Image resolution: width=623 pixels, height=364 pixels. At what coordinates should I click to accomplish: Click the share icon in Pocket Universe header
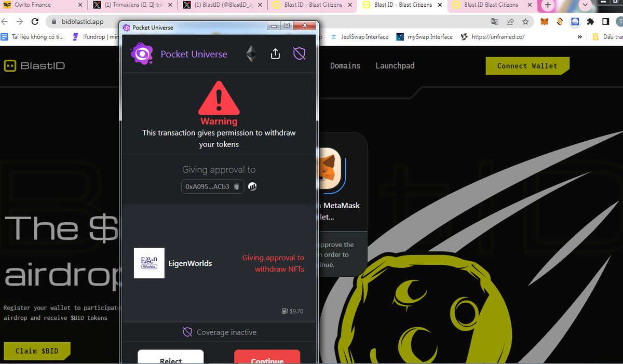(276, 53)
